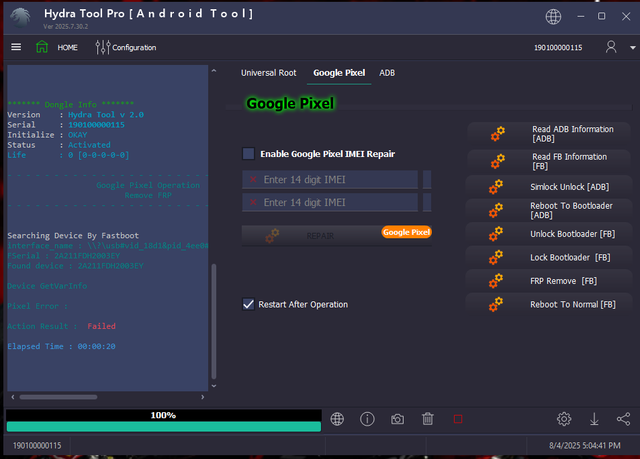The width and height of the screenshot is (640, 459).
Task: Click log scroll up arrow
Action: (214, 71)
